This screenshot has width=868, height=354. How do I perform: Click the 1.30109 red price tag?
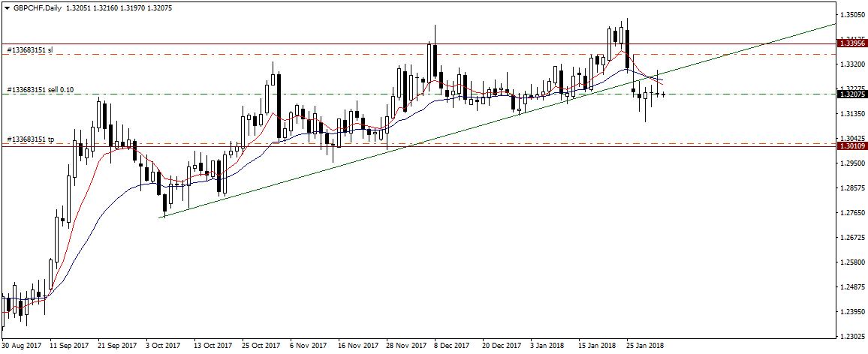click(852, 146)
